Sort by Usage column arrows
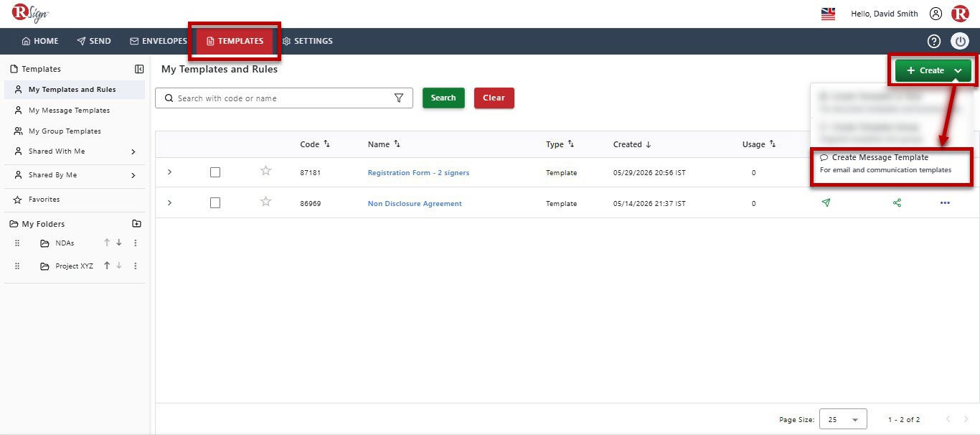Image resolution: width=980 pixels, height=435 pixels. point(773,144)
